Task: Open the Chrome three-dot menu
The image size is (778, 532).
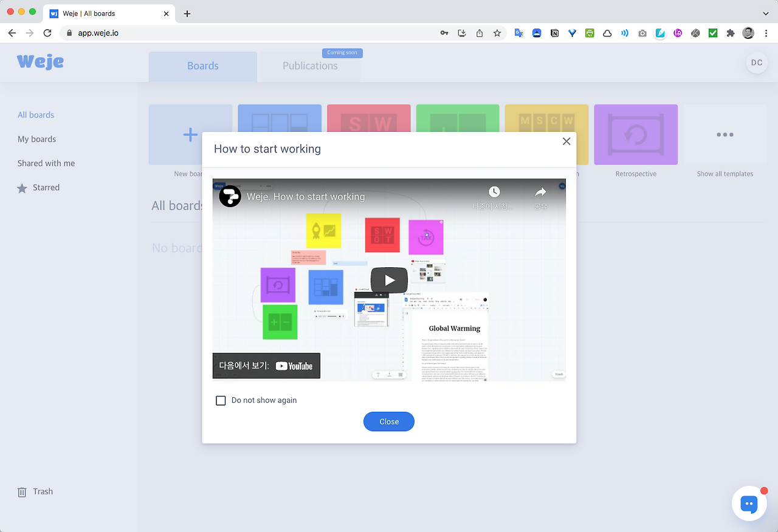Action: (765, 33)
